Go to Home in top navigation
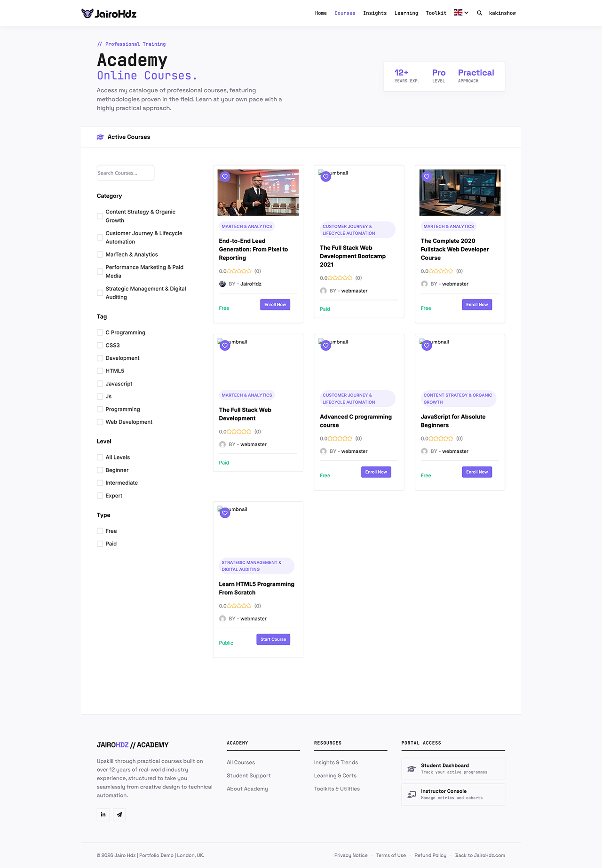The width and height of the screenshot is (602, 868). 321,13
